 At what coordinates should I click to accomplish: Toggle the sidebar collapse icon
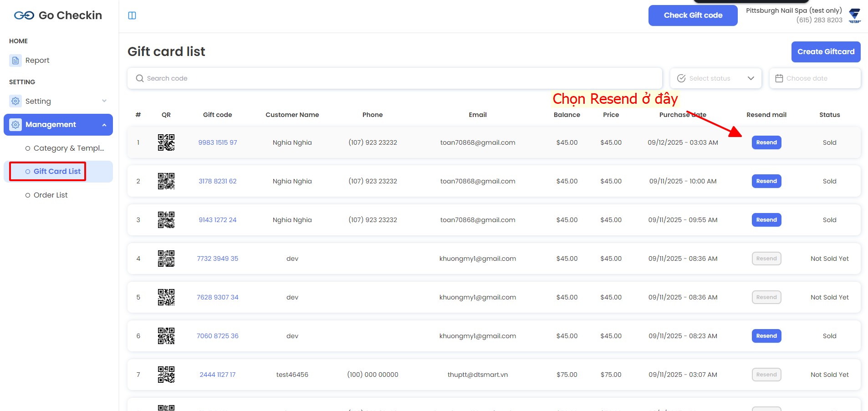[x=132, y=15]
